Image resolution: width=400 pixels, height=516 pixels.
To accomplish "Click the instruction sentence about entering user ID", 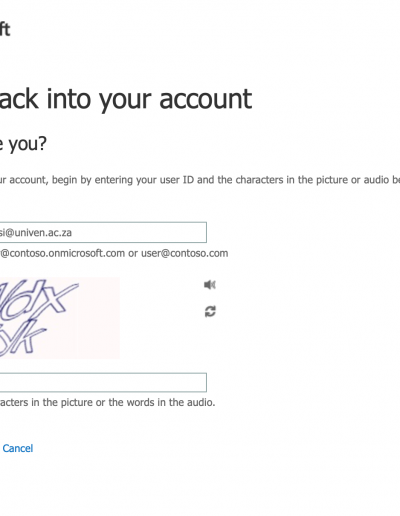I will (x=200, y=180).
